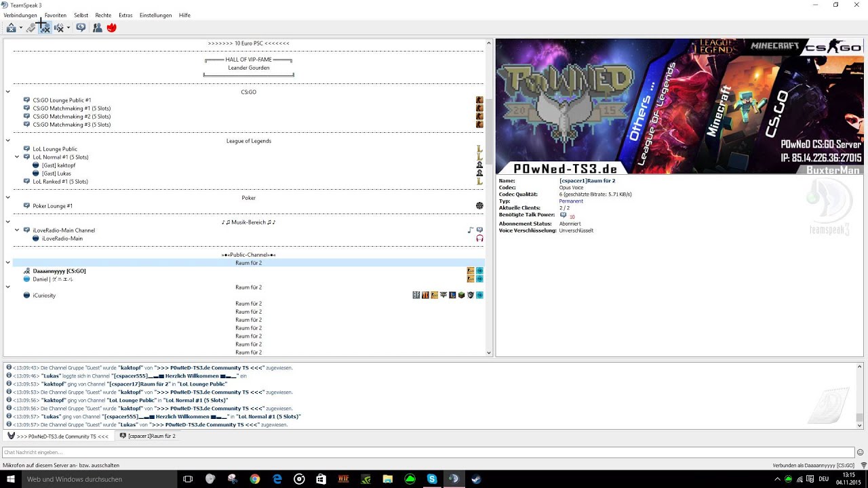Open the dropdown arrow beside mute speakers

[68, 28]
